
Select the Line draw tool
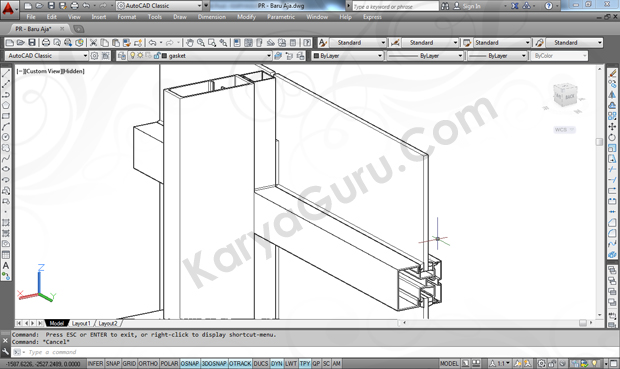(x=6, y=73)
